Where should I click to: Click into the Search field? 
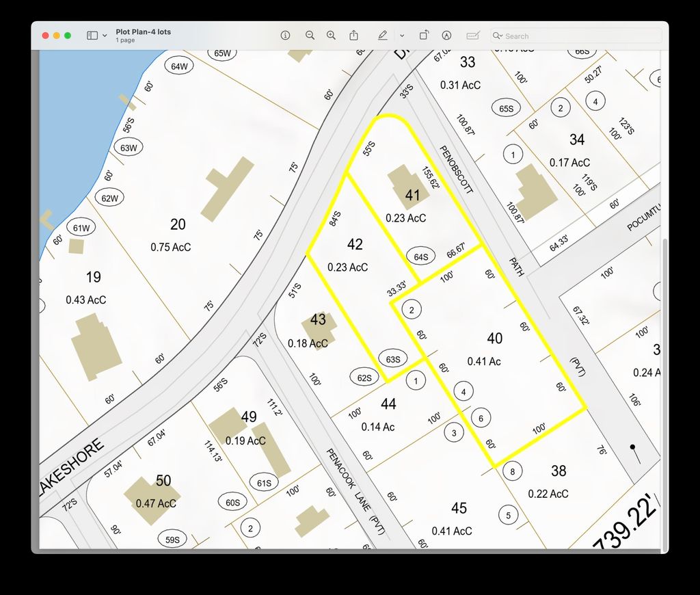point(581,36)
